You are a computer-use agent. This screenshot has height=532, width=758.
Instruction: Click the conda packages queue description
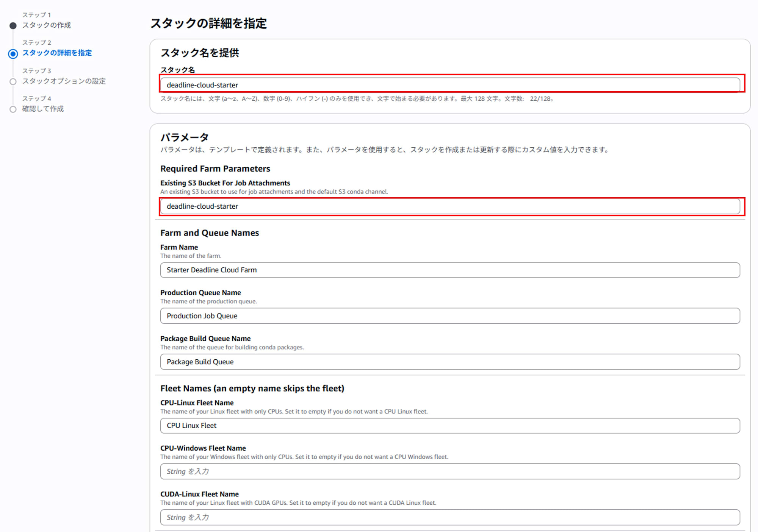[232, 347]
